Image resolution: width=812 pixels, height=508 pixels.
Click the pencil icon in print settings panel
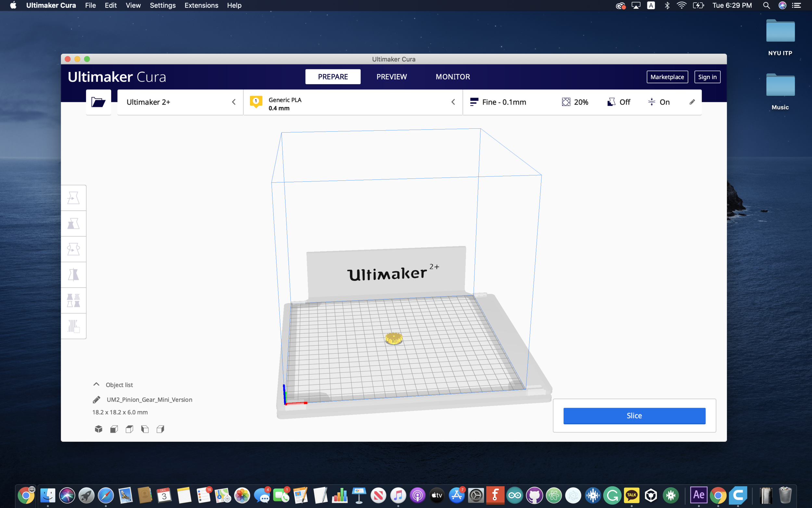pos(692,102)
